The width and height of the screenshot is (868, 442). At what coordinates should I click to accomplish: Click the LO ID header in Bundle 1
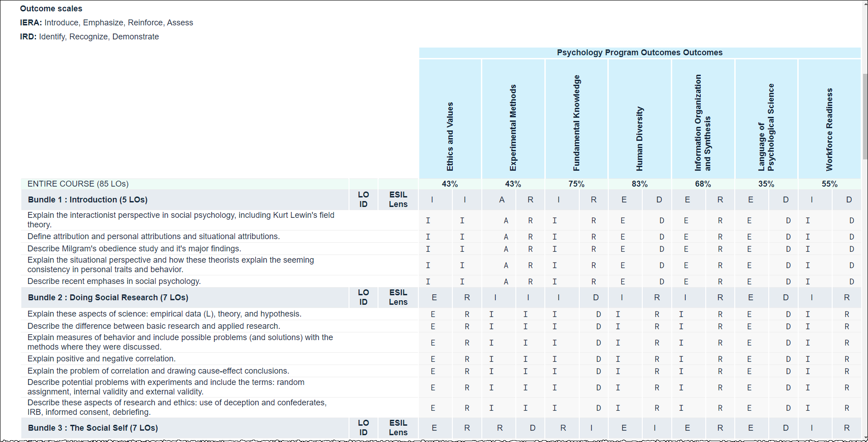(363, 199)
